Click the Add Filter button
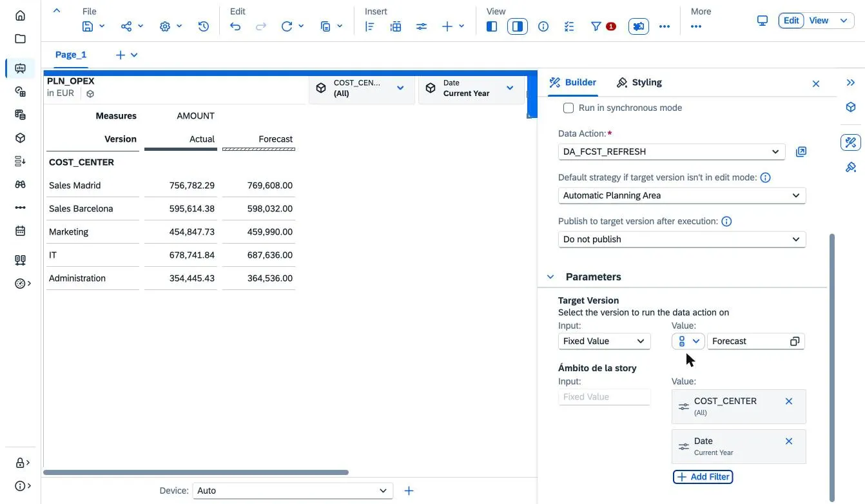 pos(703,477)
